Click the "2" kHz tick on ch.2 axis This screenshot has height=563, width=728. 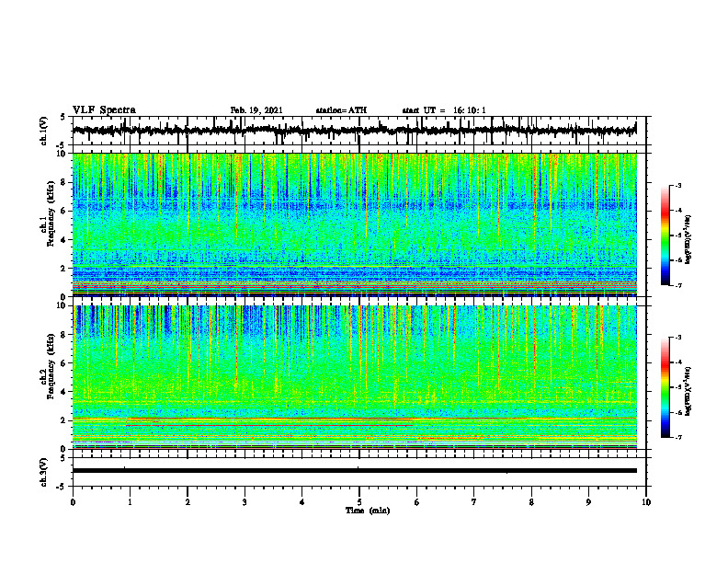point(64,420)
